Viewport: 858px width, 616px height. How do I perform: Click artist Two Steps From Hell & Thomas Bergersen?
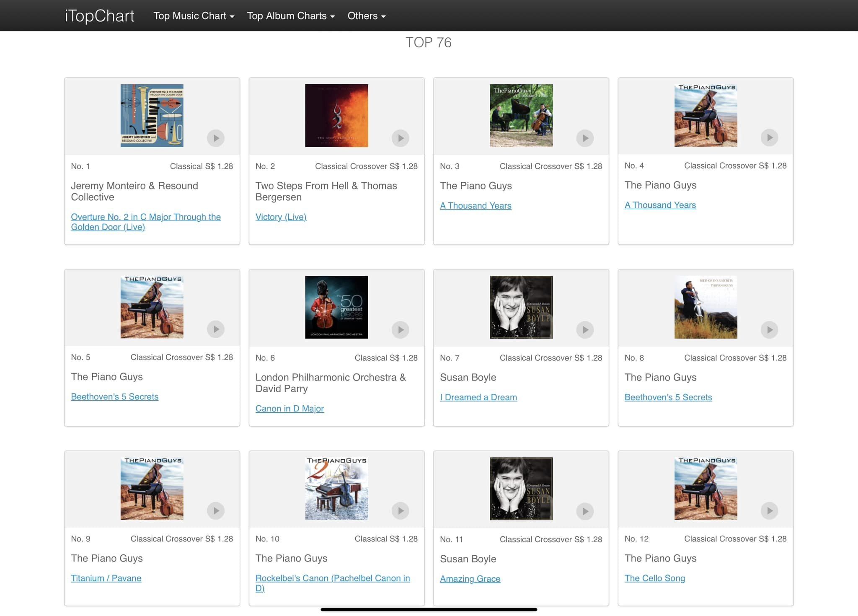pos(326,191)
